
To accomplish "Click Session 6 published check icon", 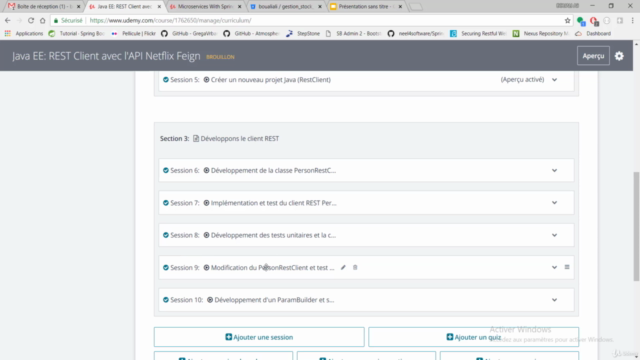I will pyautogui.click(x=166, y=170).
